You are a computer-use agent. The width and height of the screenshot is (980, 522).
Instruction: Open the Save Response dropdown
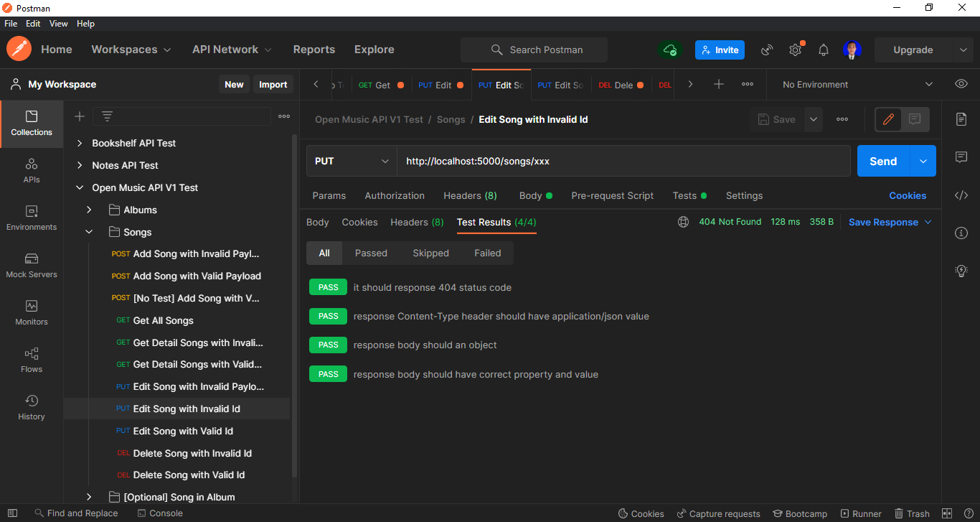tap(890, 222)
